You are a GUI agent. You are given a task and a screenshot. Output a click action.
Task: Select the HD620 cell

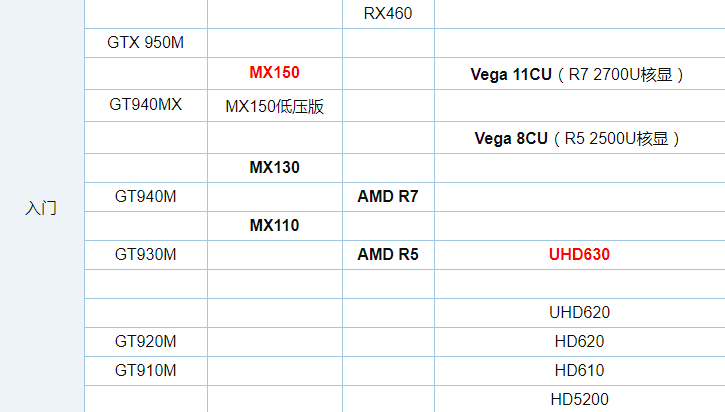coord(579,342)
